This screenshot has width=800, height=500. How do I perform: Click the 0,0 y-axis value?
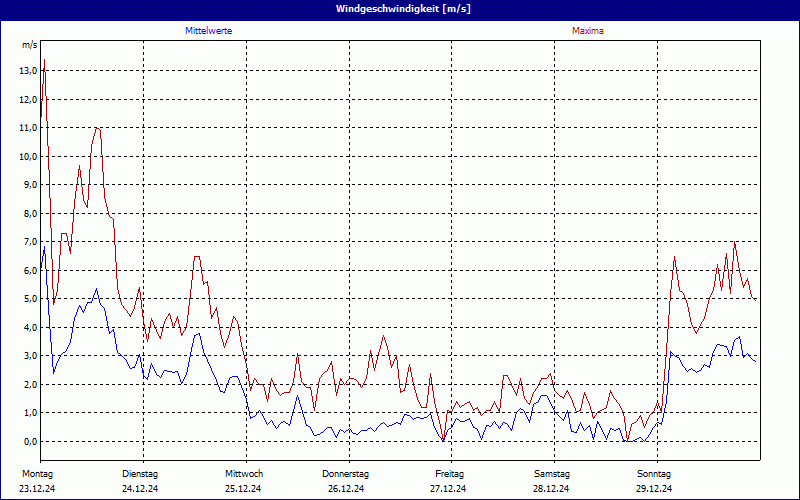click(30, 441)
